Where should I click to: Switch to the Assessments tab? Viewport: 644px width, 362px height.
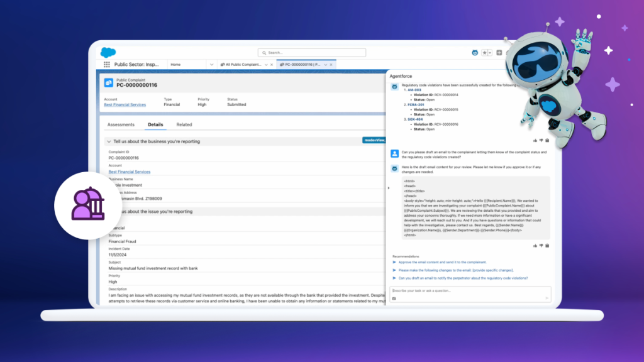120,124
